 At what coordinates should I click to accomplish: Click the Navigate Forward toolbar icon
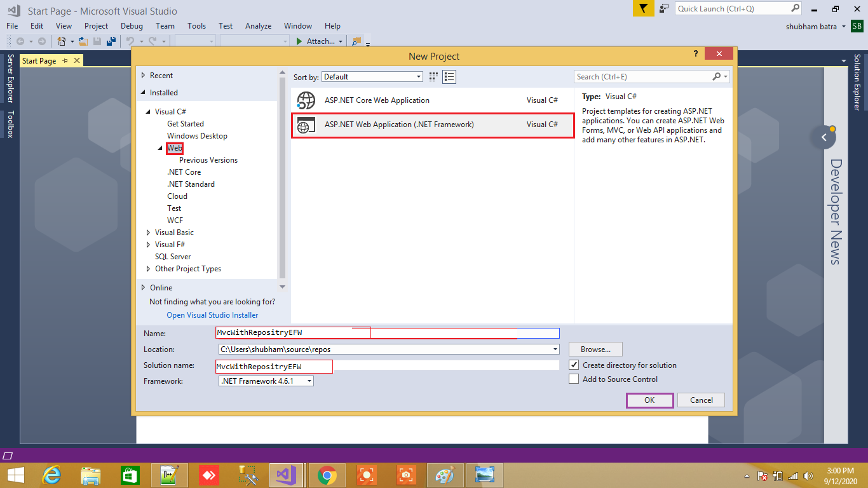(x=41, y=41)
